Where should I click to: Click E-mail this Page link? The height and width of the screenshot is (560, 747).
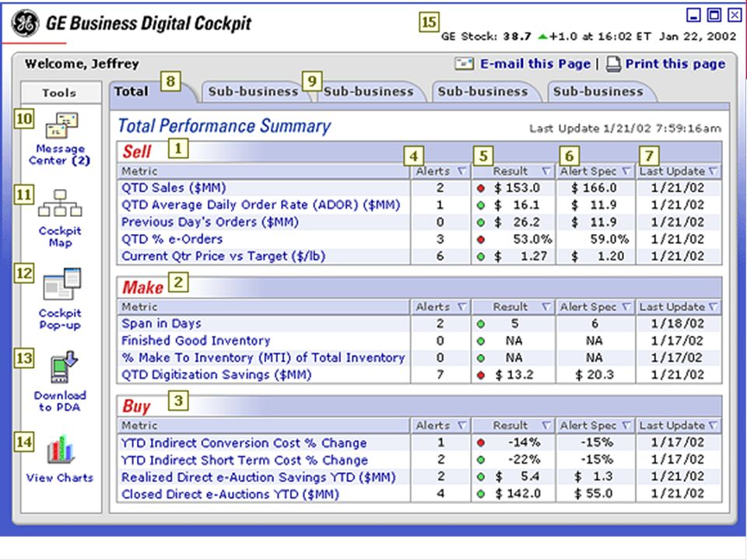coord(535,64)
